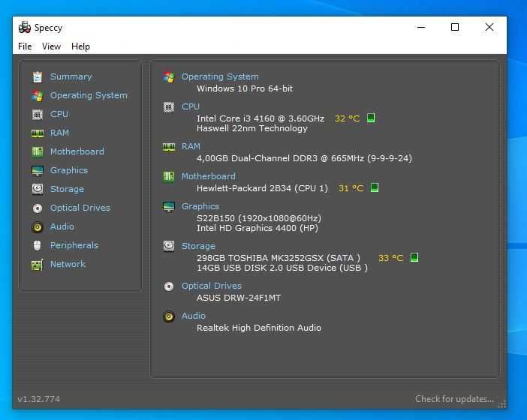Select Peripherals in the sidebar
The image size is (527, 420).
click(x=74, y=245)
